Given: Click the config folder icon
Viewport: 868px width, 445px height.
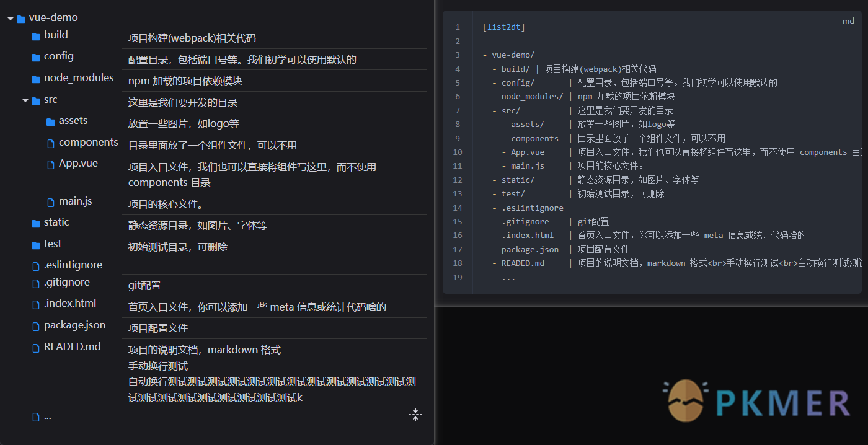Looking at the screenshot, I should click(36, 57).
